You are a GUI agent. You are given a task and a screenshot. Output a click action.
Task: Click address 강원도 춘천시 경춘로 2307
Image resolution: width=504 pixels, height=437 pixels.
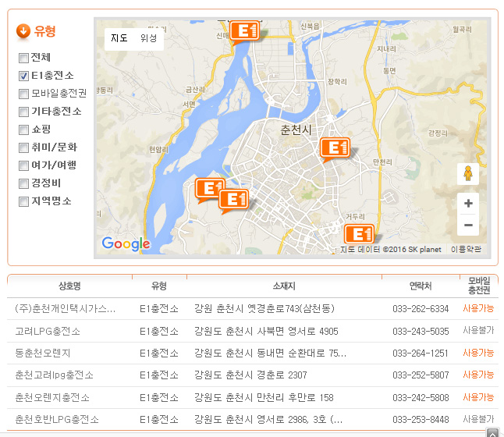tap(250, 375)
